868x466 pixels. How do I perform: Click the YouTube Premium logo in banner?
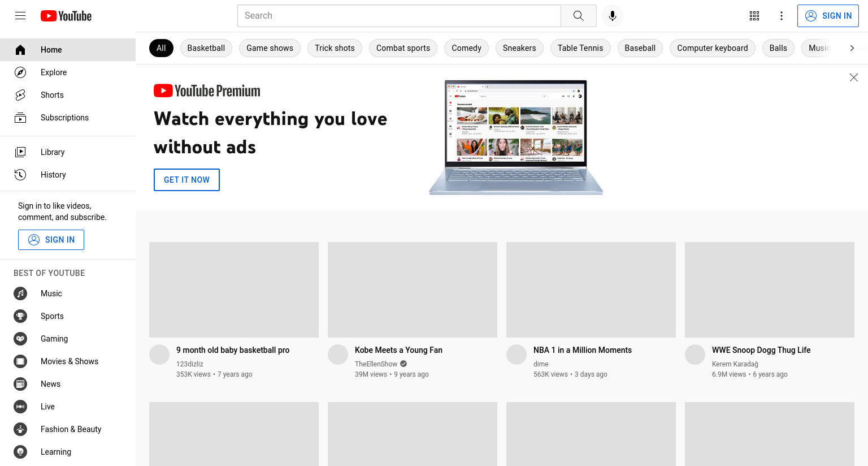207,90
